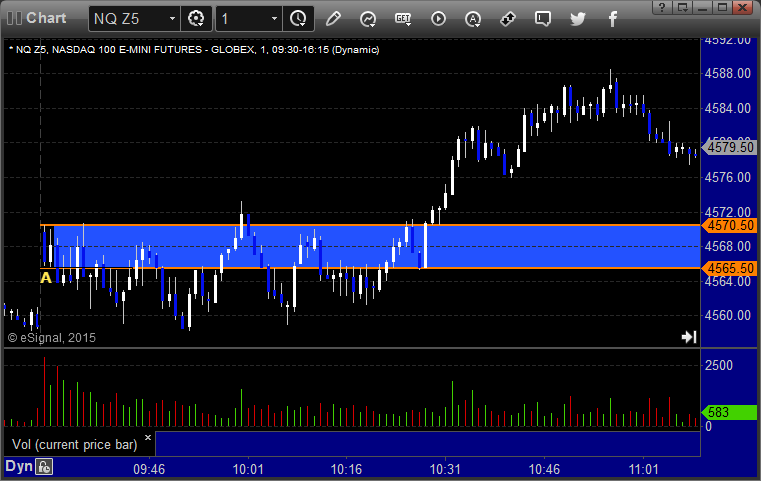The height and width of the screenshot is (481, 761).
Task: Click the 10:46 time axis label
Action: click(x=544, y=469)
